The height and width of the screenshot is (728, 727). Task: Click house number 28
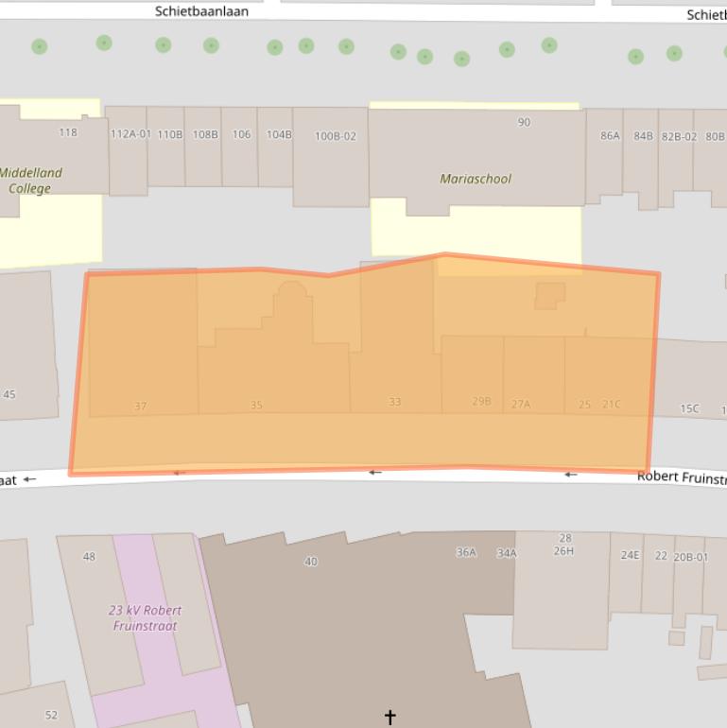pos(565,538)
